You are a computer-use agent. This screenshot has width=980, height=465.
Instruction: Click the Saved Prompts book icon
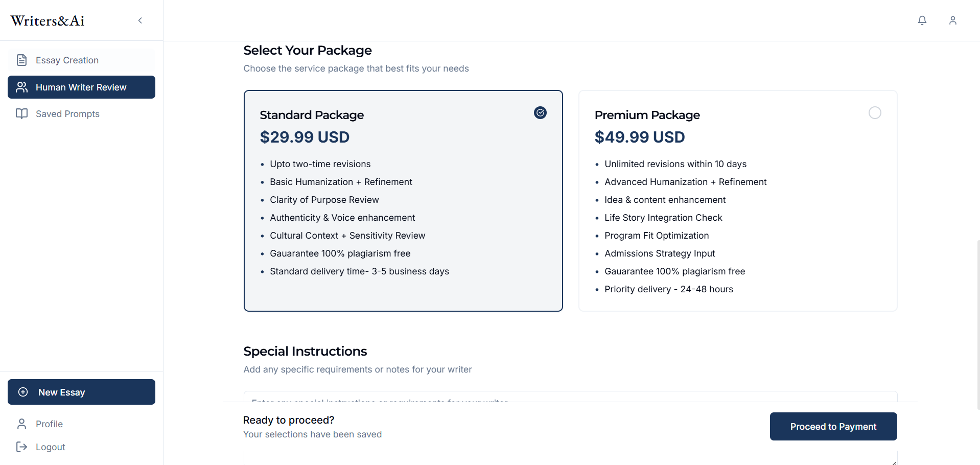click(21, 113)
